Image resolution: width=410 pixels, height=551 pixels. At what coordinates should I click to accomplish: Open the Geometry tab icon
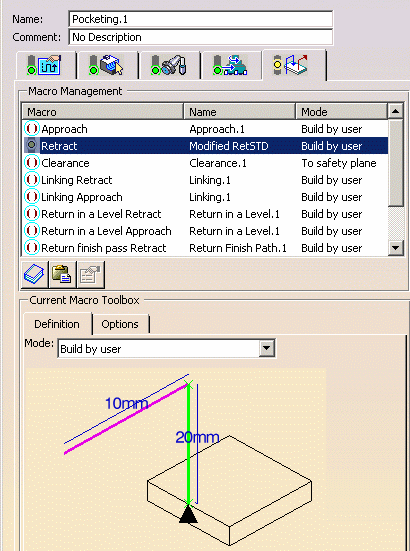coord(106,65)
